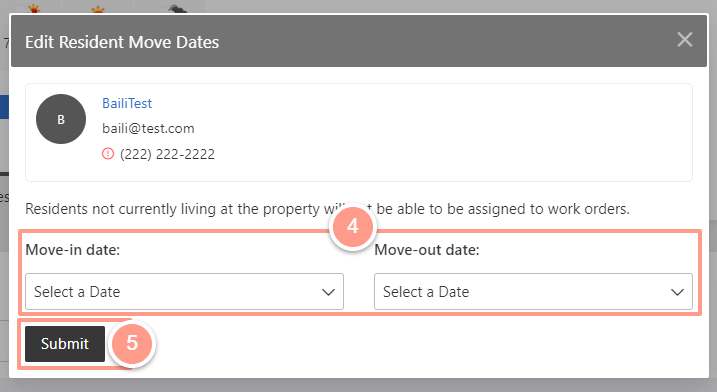Click the Move-out date label
717x392 pixels.
tap(427, 250)
